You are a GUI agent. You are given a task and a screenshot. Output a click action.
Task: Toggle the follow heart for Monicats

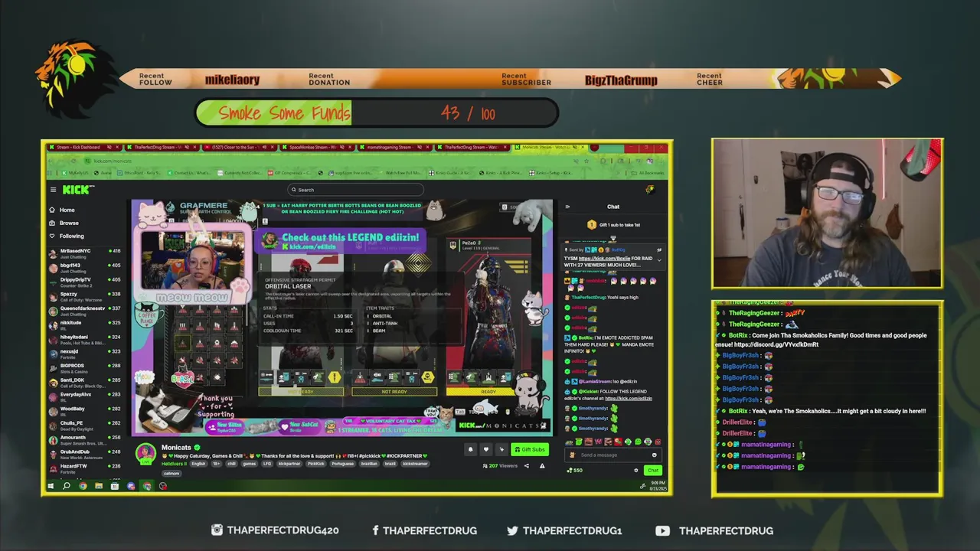(x=485, y=449)
